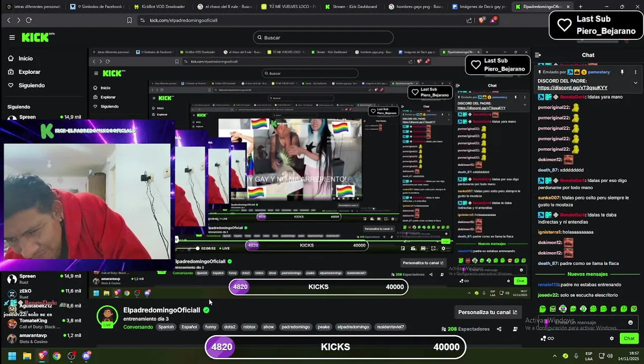Screen dimensions: 644x364
Task: Click ElpadredomingoOficial channel name
Action: click(x=162, y=310)
